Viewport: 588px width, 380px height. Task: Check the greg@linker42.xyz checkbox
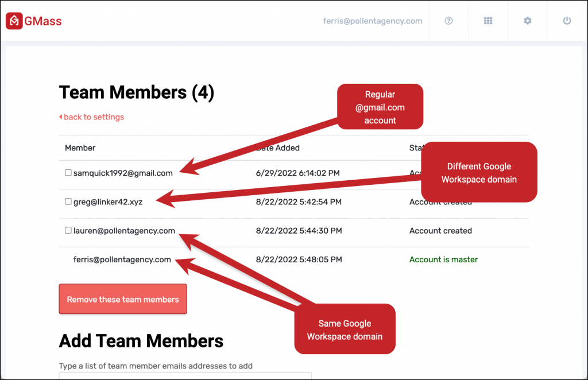(68, 201)
